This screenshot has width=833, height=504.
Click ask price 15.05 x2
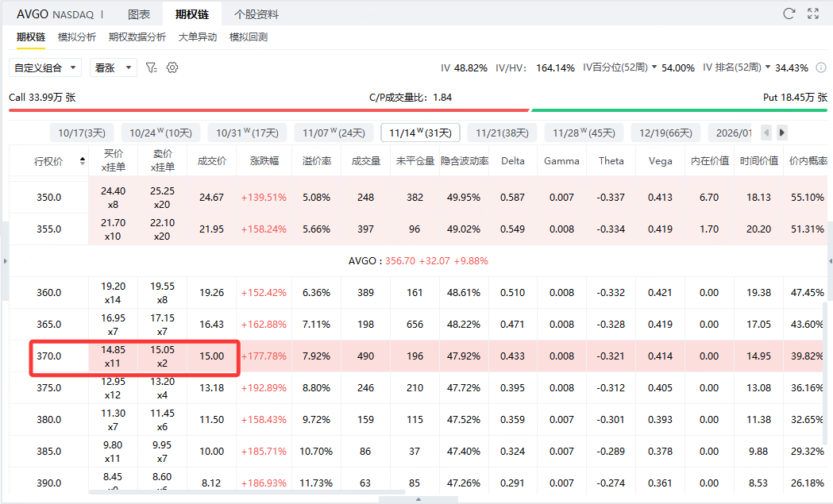coord(162,356)
